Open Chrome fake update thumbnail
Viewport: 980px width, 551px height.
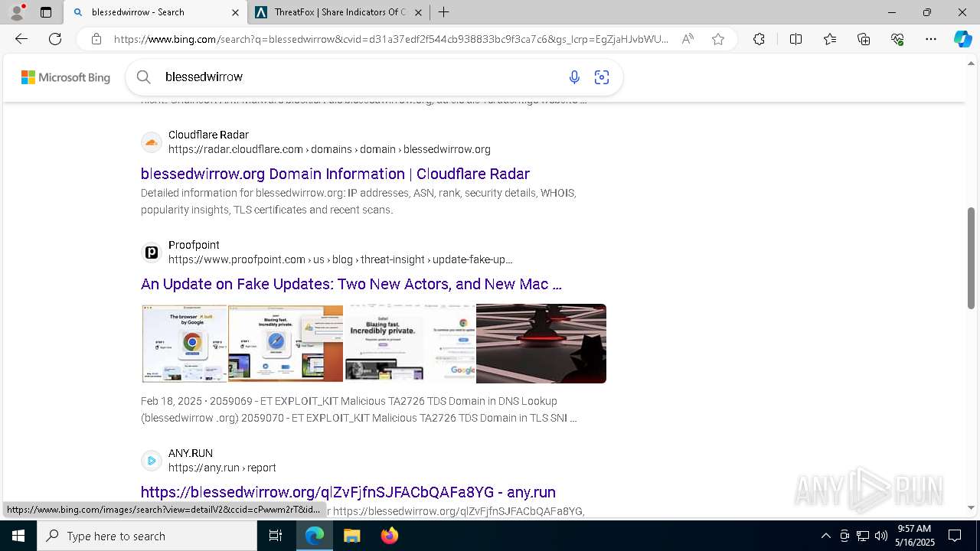[185, 343]
